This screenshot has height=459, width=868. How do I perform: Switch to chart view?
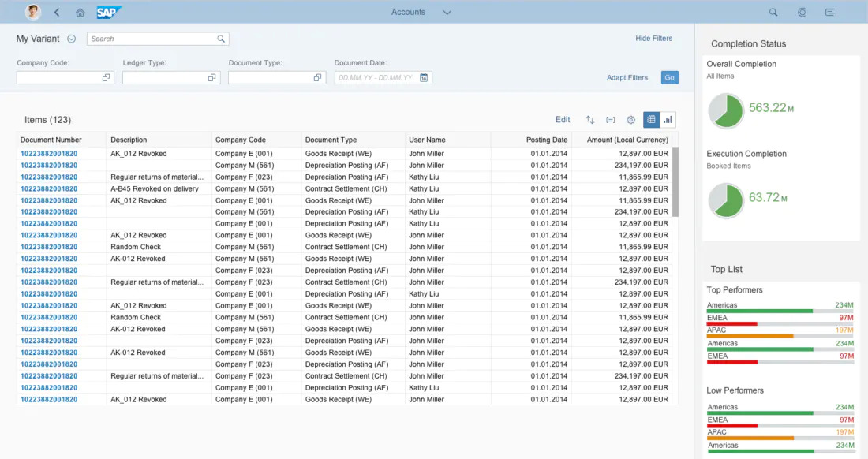(668, 119)
